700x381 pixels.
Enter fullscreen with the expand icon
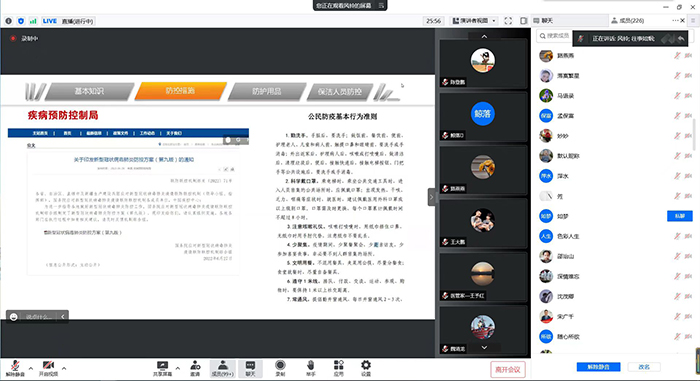508,21
